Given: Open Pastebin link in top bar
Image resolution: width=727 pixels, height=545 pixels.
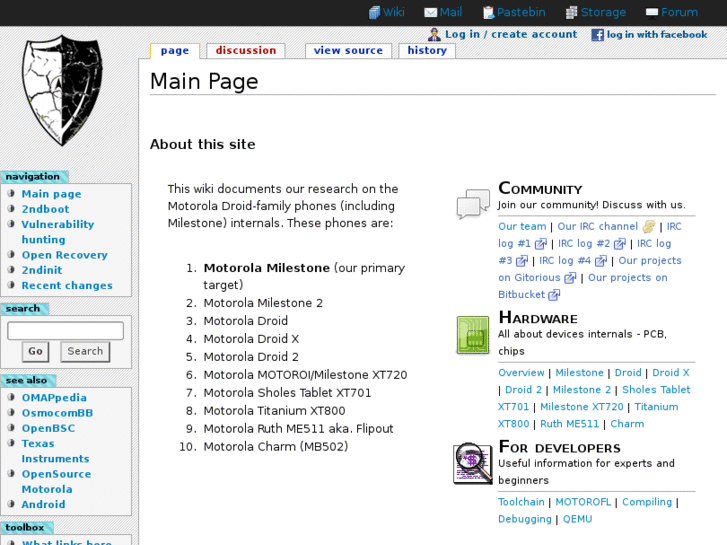Looking at the screenshot, I should tap(521, 13).
